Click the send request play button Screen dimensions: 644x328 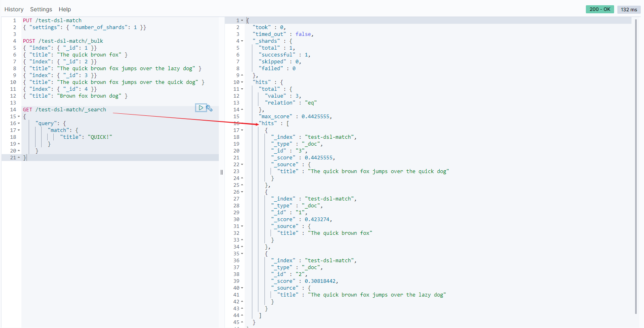pos(201,108)
